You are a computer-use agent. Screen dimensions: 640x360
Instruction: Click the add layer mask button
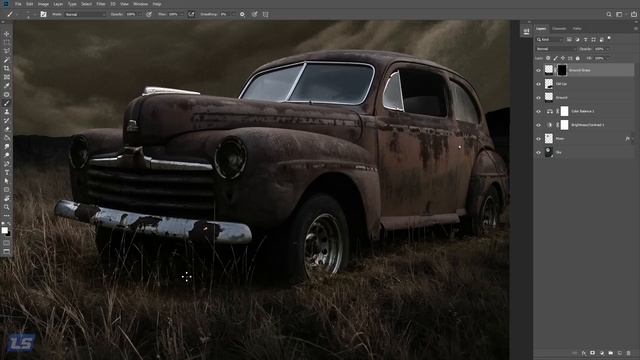(592, 353)
